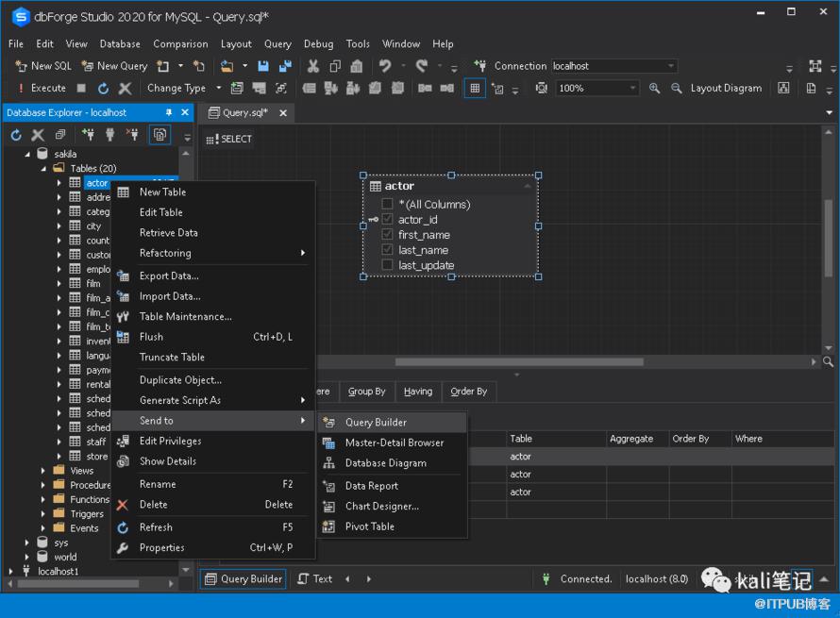Viewport: 840px width, 618px height.
Task: Choose Export Data... from the context menu
Action: [169, 276]
